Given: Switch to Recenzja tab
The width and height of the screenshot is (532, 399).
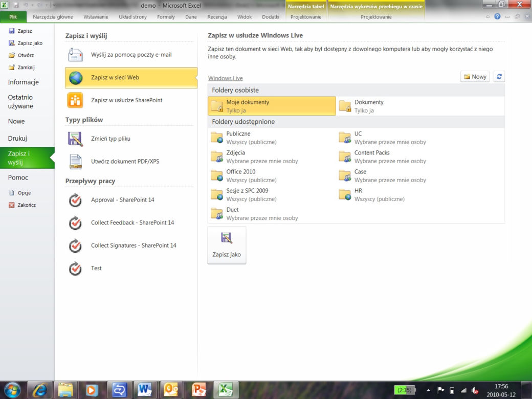Looking at the screenshot, I should [217, 16].
